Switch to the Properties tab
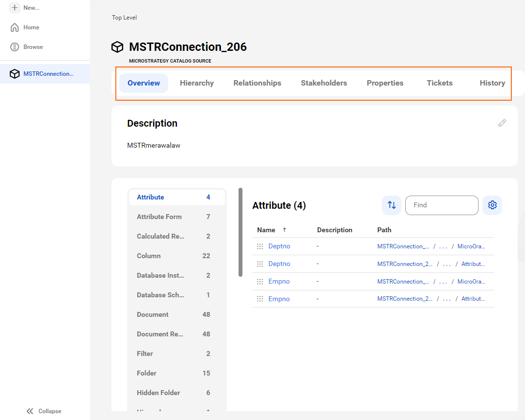Image resolution: width=525 pixels, height=420 pixels. pyautogui.click(x=385, y=83)
